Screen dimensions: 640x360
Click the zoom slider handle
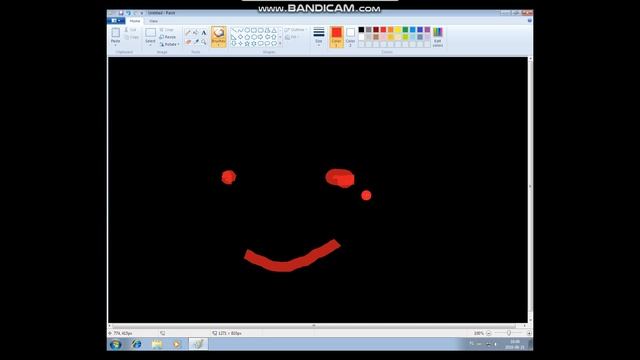tap(509, 333)
